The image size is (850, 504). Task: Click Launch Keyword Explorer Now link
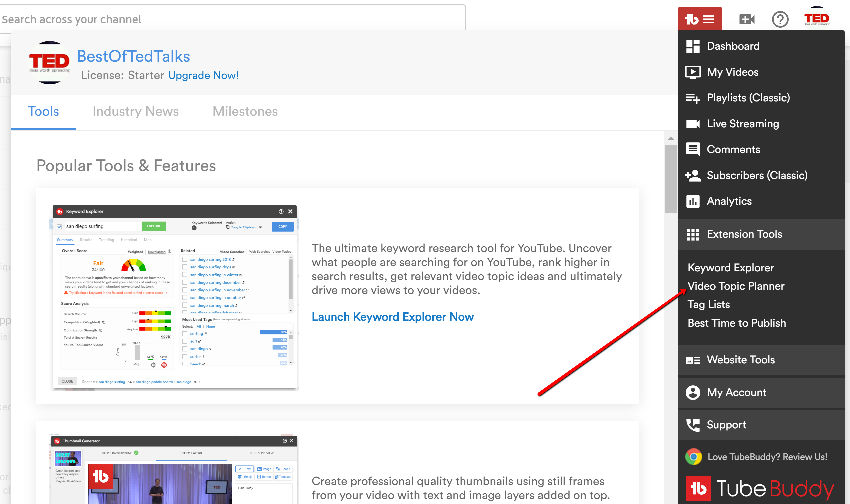(x=392, y=317)
